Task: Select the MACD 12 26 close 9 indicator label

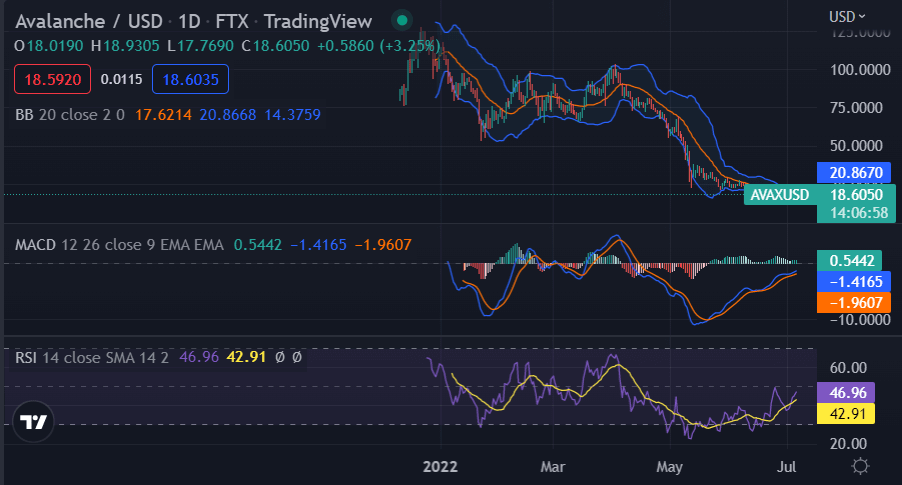Action: click(119, 245)
